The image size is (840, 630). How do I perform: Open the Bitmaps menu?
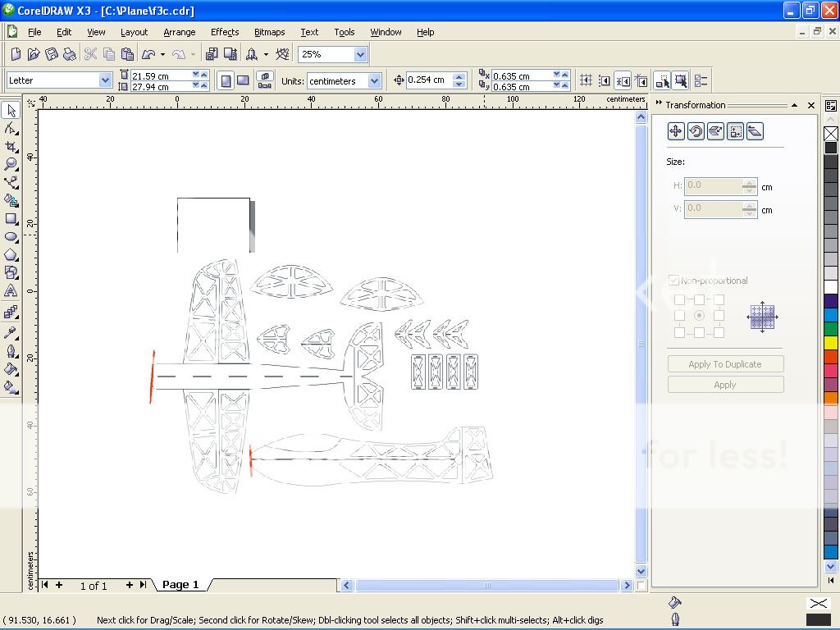pyautogui.click(x=269, y=32)
